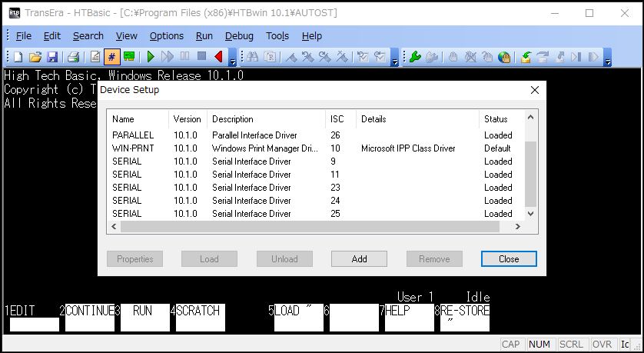Viewport: 644px width, 353px height.
Task: Open the Search menu
Action: pos(88,36)
